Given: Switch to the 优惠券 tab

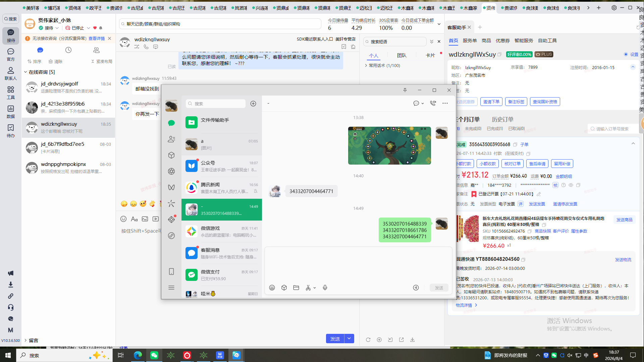Looking at the screenshot, I should pyautogui.click(x=502, y=41).
